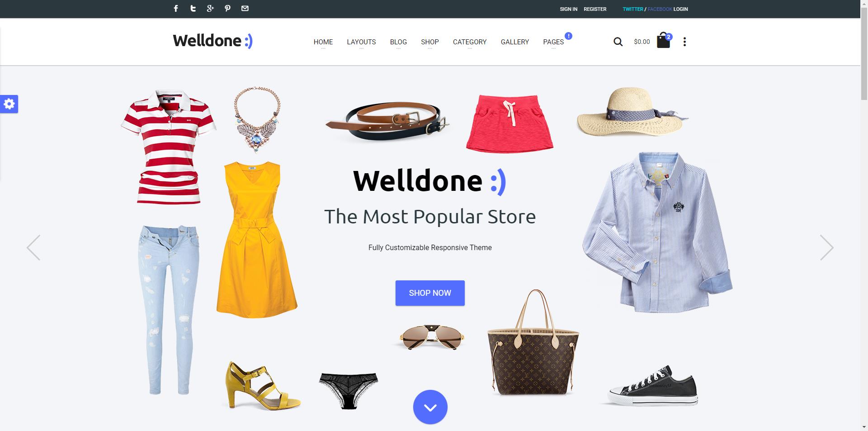Expand the Layouts menu
Image resolution: width=868 pixels, height=431 pixels.
tap(361, 42)
